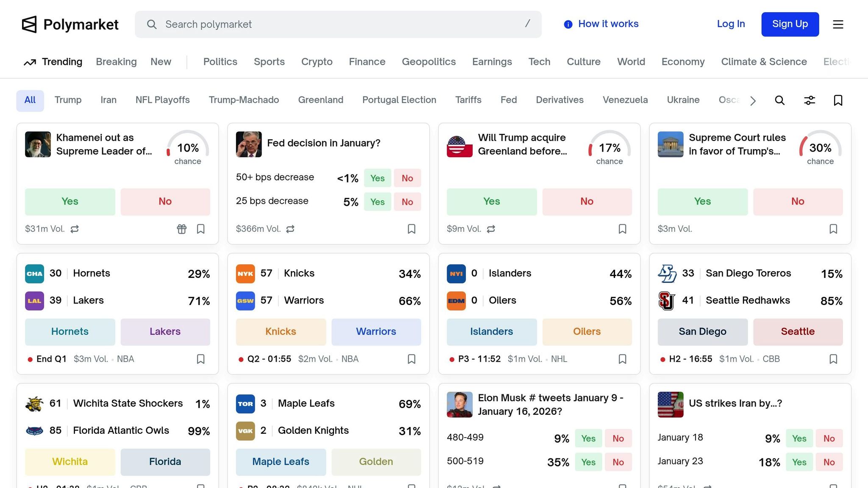Click the info icon by How it works

pyautogui.click(x=568, y=25)
